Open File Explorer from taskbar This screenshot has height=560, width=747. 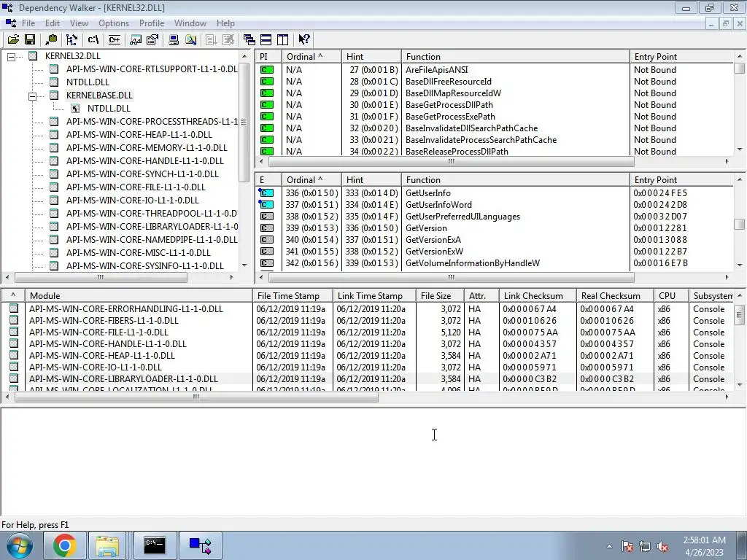click(107, 545)
